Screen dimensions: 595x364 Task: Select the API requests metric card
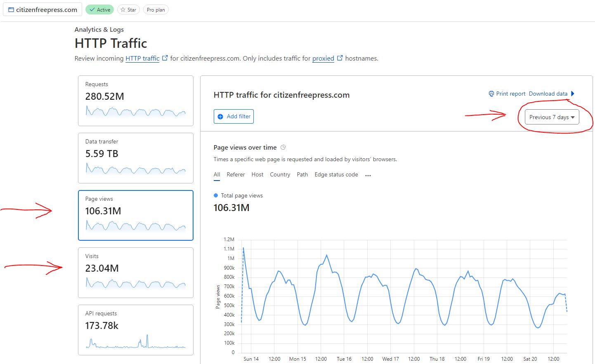(135, 330)
